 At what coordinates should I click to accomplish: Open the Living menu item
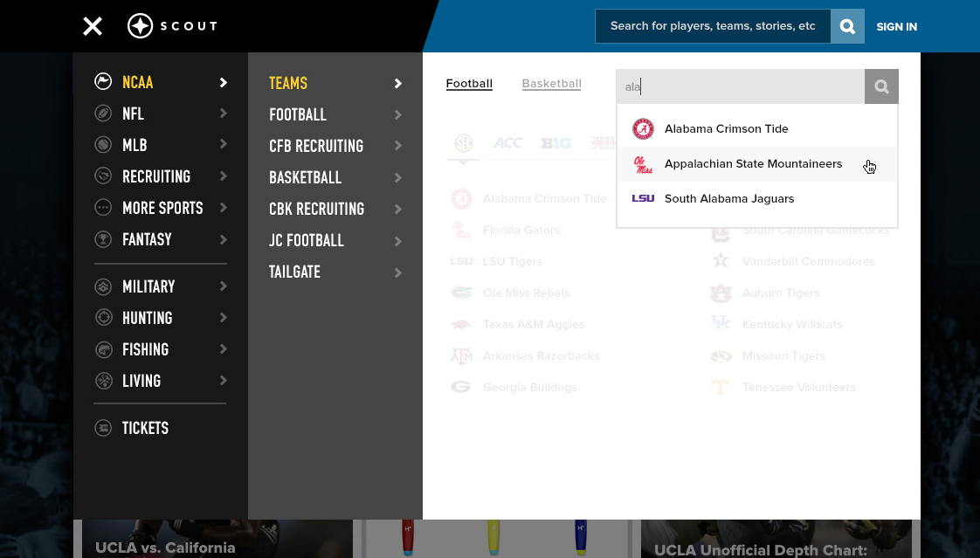(x=141, y=381)
